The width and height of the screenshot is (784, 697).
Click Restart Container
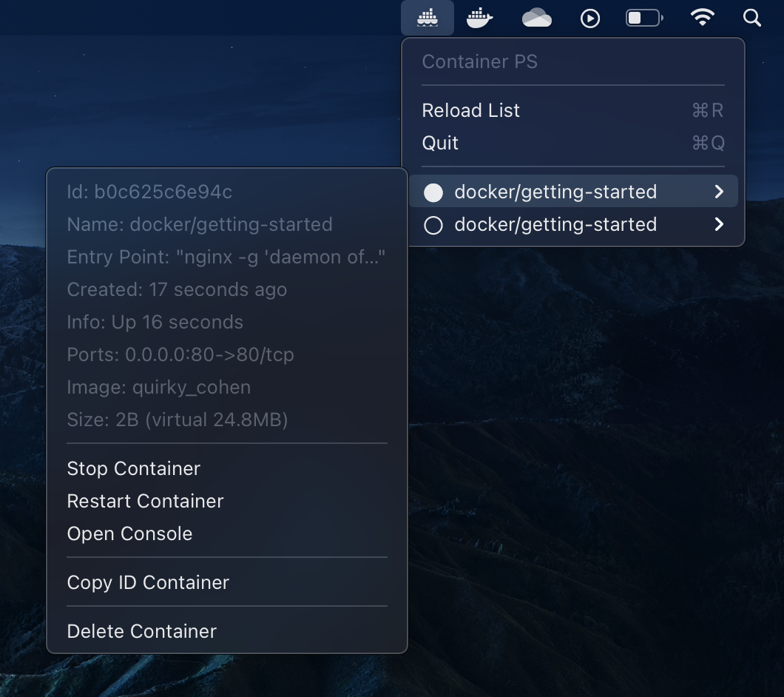[227, 502]
